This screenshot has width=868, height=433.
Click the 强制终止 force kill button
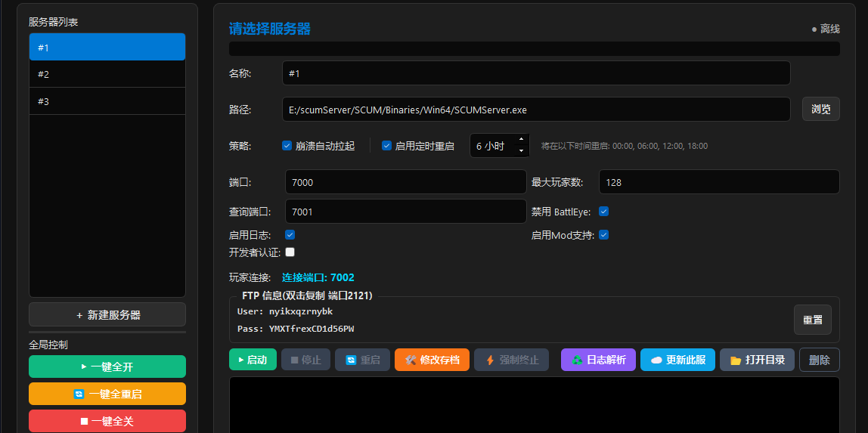tap(511, 360)
